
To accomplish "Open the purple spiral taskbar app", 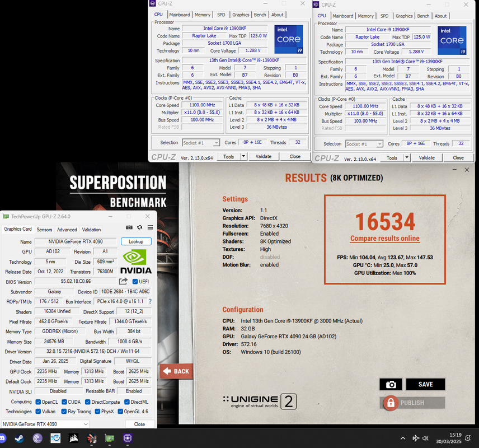I will click(x=37, y=438).
